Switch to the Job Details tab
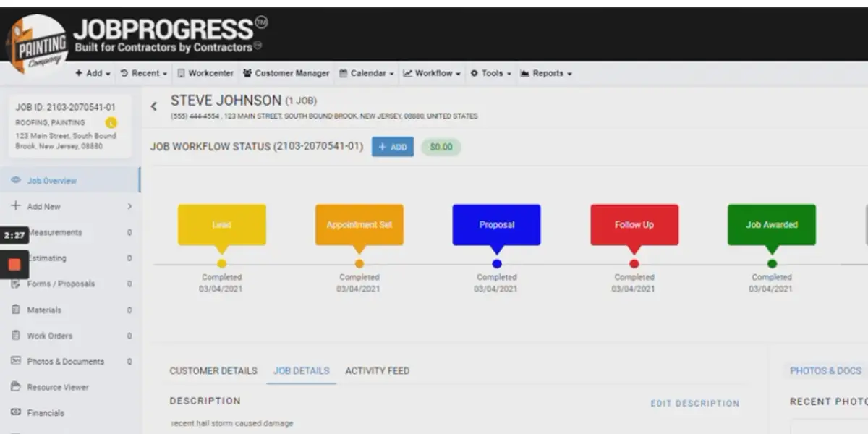 [301, 371]
